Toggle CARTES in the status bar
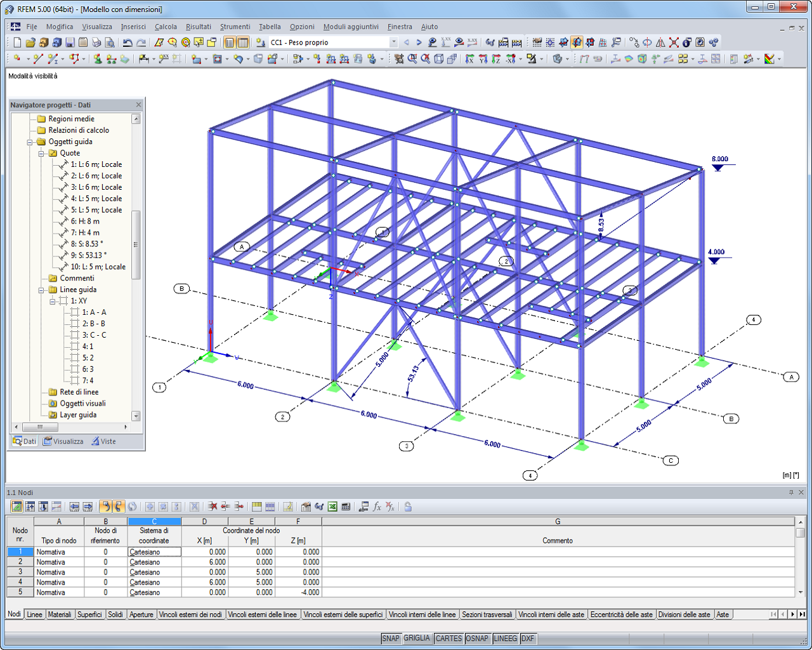This screenshot has height=650, width=812. click(449, 639)
